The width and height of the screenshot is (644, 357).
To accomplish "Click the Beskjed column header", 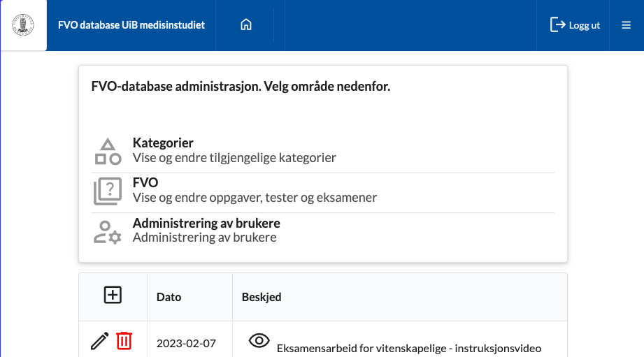I will coord(261,297).
